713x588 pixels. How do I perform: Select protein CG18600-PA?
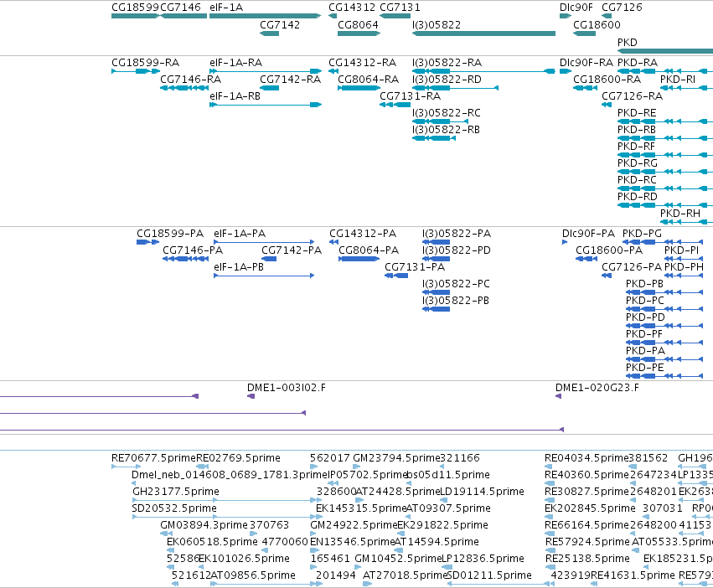(609, 250)
